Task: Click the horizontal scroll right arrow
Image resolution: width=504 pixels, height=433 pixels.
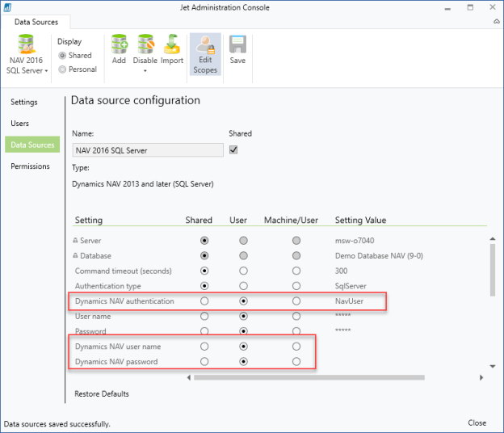Action: click(481, 377)
